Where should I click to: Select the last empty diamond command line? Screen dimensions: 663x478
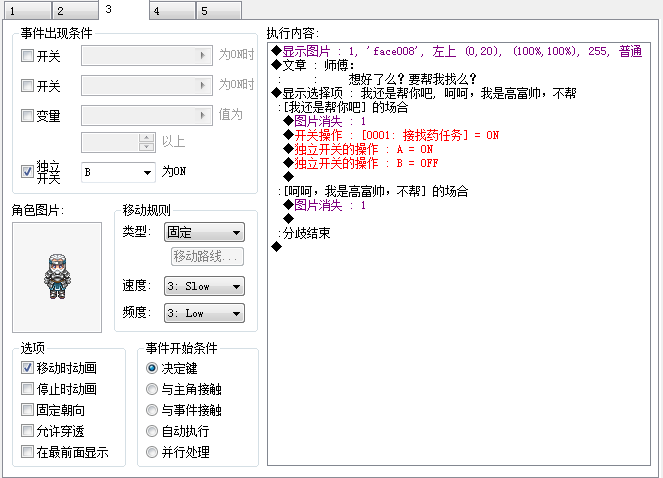click(x=277, y=246)
